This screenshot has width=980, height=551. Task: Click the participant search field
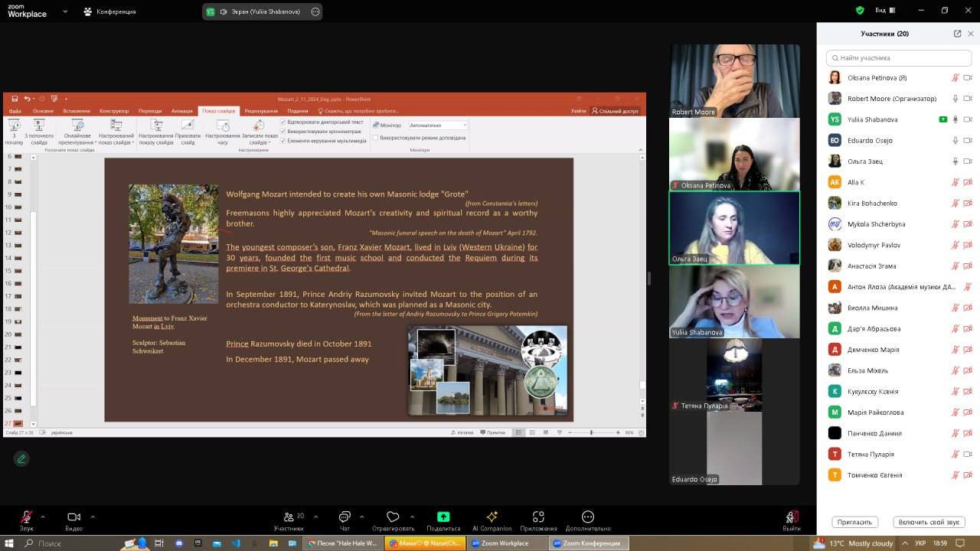[899, 58]
